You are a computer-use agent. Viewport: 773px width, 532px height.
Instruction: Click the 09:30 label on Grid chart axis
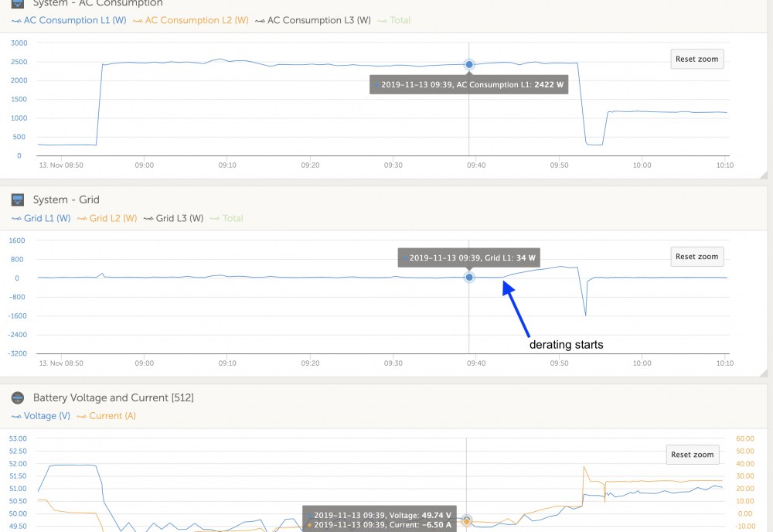[393, 363]
